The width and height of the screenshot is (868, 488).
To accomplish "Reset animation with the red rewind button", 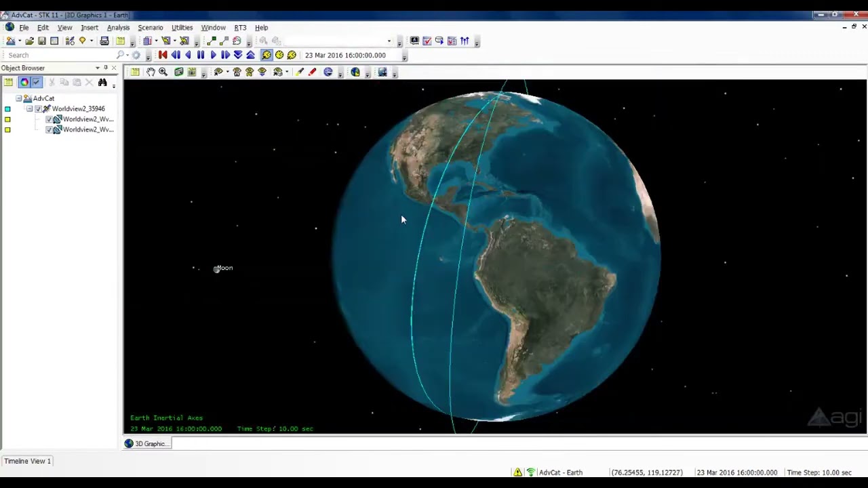I will [163, 55].
